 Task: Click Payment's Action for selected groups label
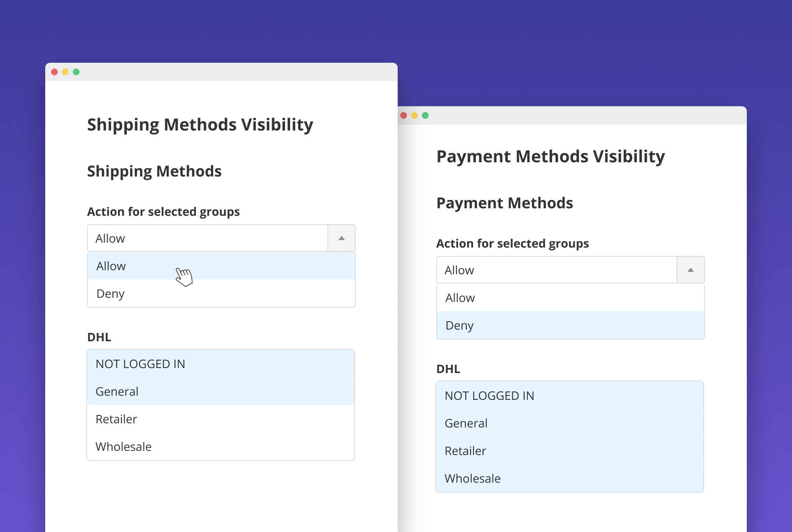[512, 243]
